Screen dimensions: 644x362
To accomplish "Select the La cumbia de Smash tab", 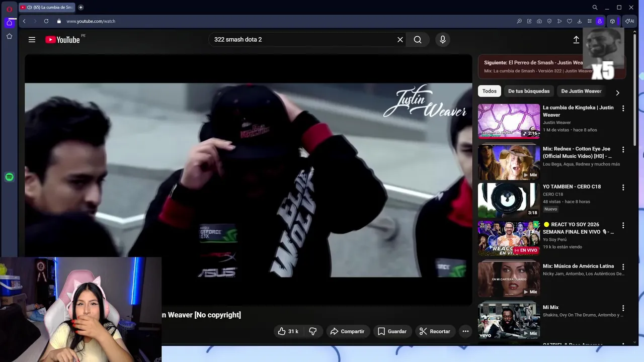I will (48, 8).
